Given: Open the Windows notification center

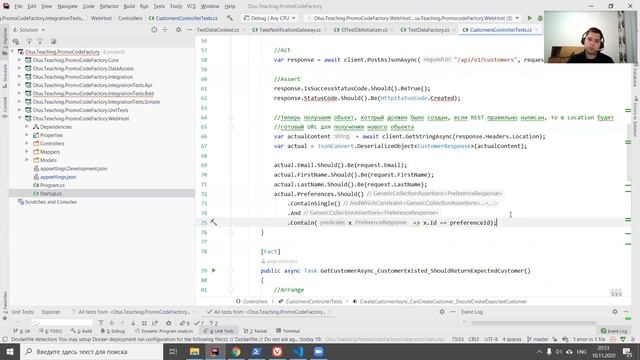Looking at the screenshot, I should coord(627,351).
